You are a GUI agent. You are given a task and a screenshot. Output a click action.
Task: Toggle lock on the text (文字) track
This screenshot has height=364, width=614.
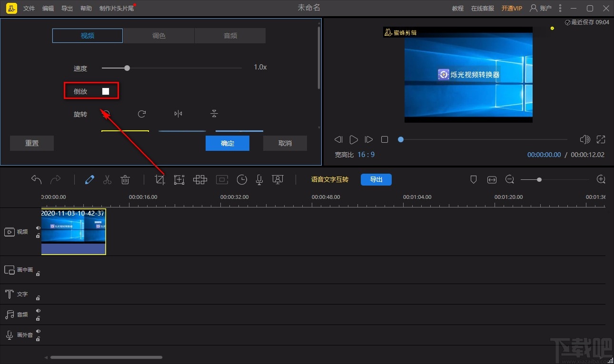pos(38,298)
